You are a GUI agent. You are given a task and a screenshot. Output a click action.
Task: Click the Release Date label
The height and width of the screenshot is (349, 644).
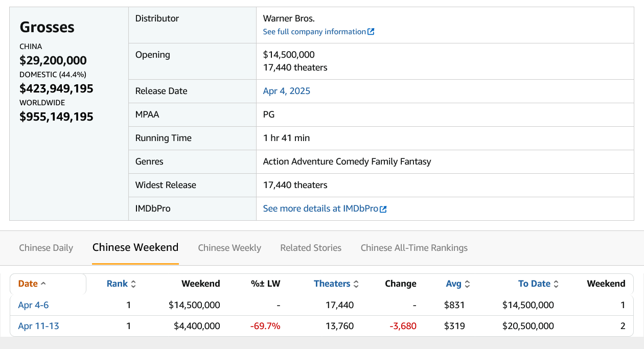(161, 91)
